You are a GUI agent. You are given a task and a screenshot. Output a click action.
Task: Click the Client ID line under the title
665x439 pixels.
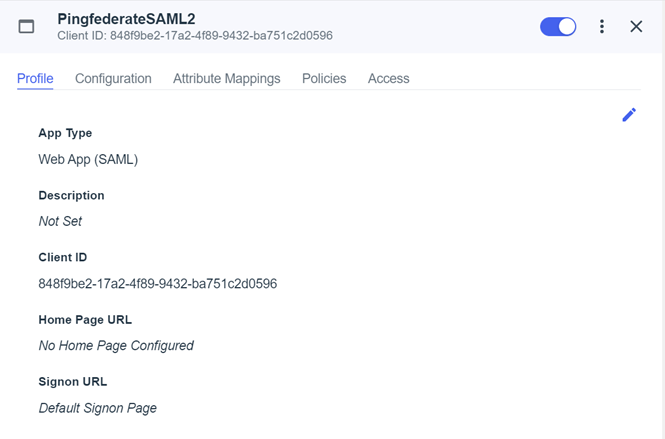(x=195, y=36)
